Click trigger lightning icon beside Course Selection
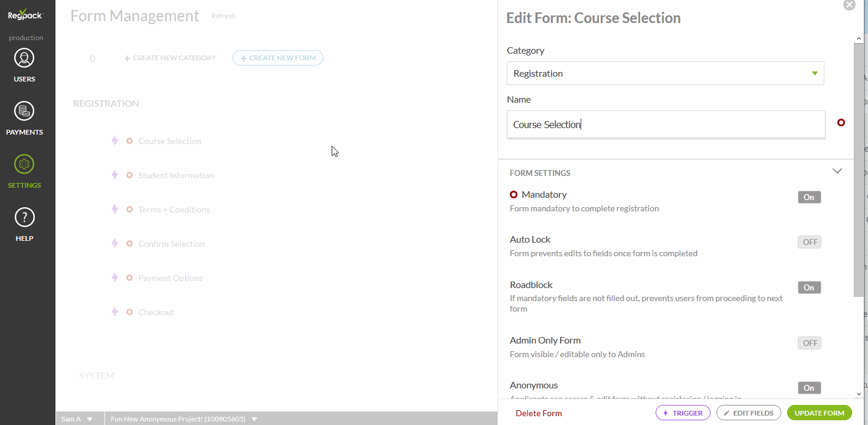Viewport: 868px width, 425px height. [x=115, y=141]
